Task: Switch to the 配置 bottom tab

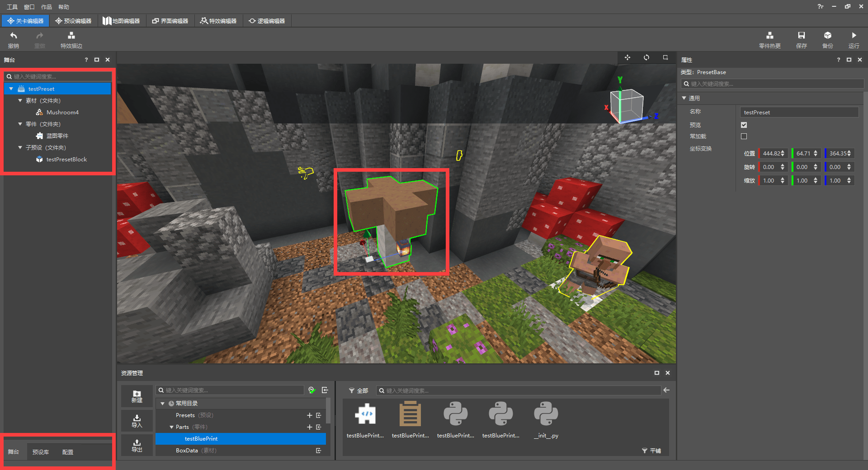Action: point(68,452)
